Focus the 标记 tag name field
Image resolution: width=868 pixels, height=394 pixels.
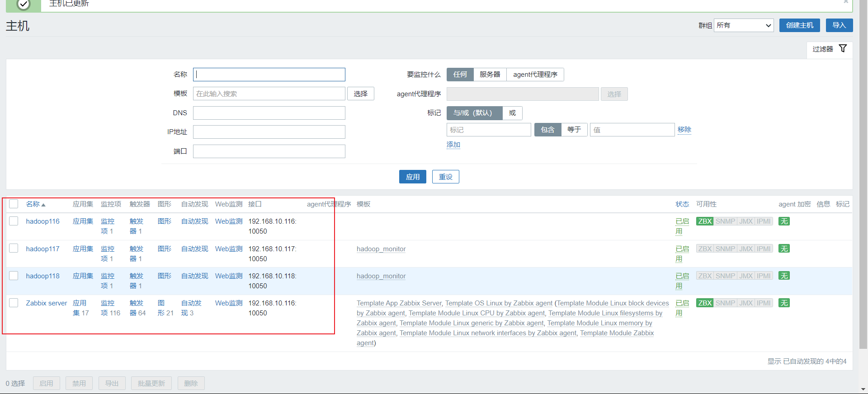pyautogui.click(x=489, y=130)
